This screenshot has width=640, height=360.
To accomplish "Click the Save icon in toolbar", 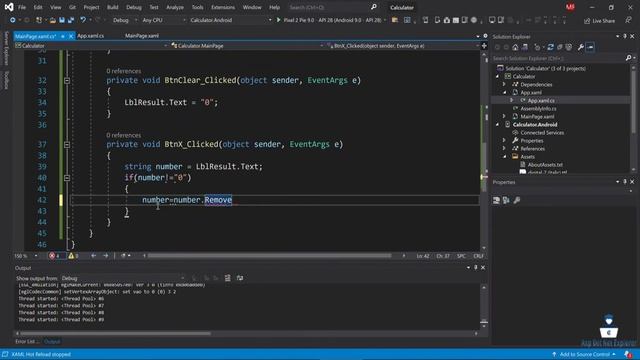I will (x=62, y=20).
